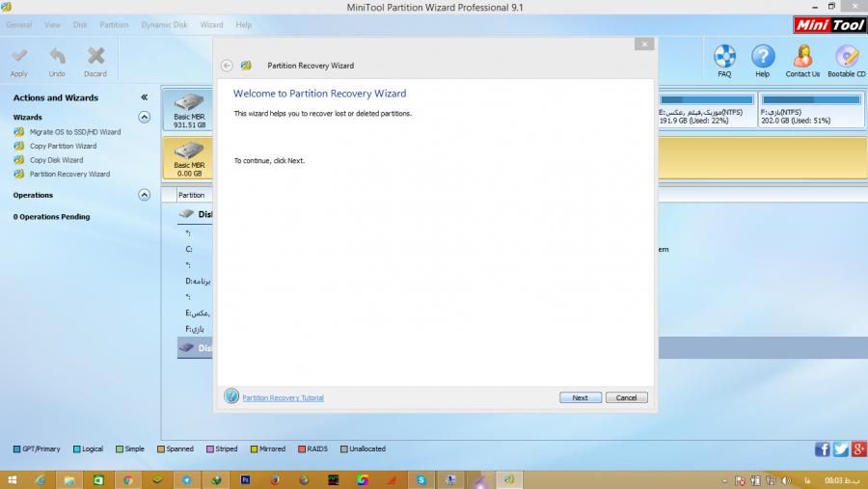Screen dimensions: 868x489
Task: Open the Google+ icon
Action: pos(859,449)
